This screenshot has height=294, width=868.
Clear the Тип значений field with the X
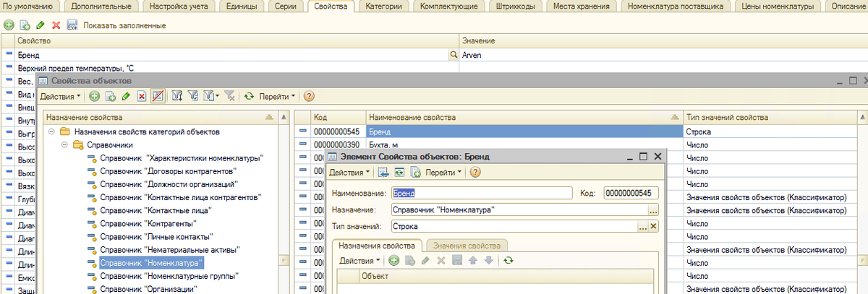click(653, 227)
